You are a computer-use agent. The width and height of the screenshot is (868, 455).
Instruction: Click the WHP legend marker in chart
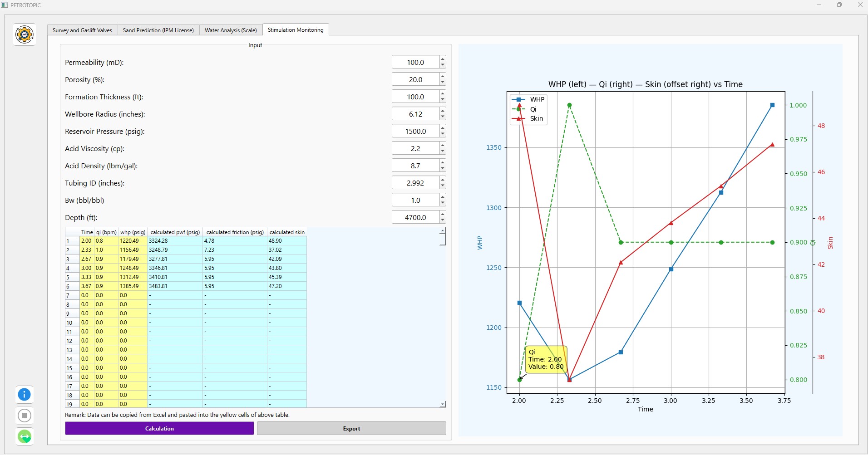[518, 99]
